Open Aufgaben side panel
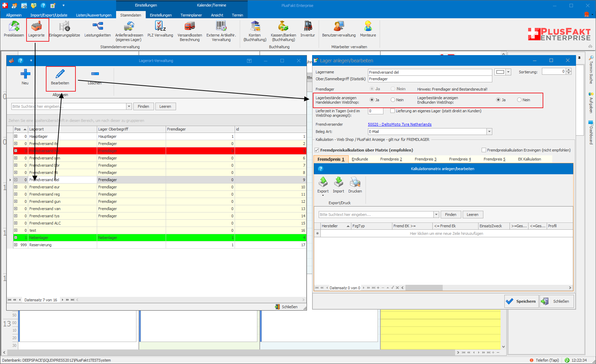The height and width of the screenshot is (364, 596). tap(591, 103)
